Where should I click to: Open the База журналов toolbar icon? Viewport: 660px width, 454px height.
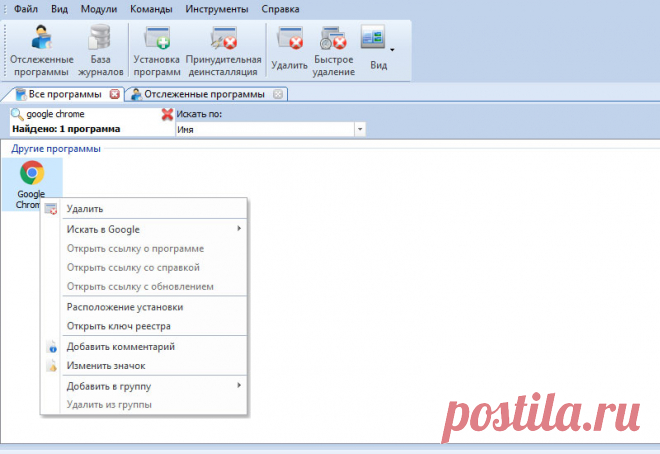tap(100, 51)
